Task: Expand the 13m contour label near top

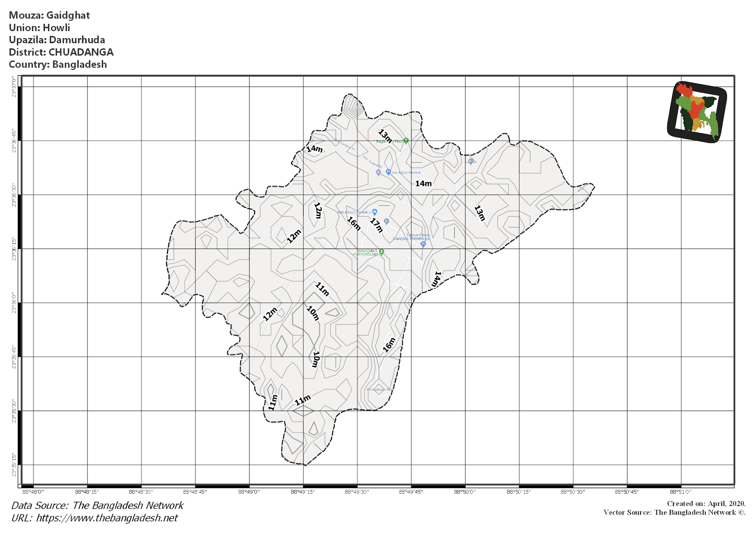Action: click(385, 136)
